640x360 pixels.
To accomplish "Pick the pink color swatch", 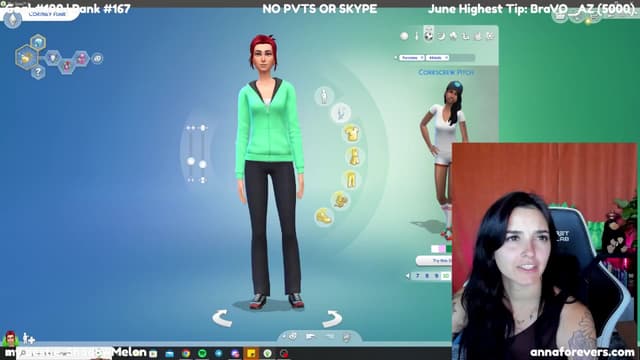I will (442, 249).
